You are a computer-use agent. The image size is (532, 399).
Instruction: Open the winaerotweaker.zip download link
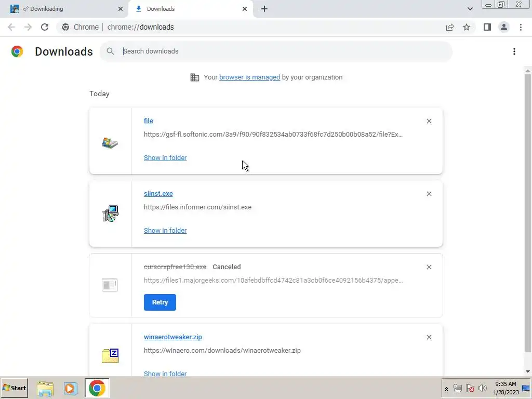coord(172,337)
